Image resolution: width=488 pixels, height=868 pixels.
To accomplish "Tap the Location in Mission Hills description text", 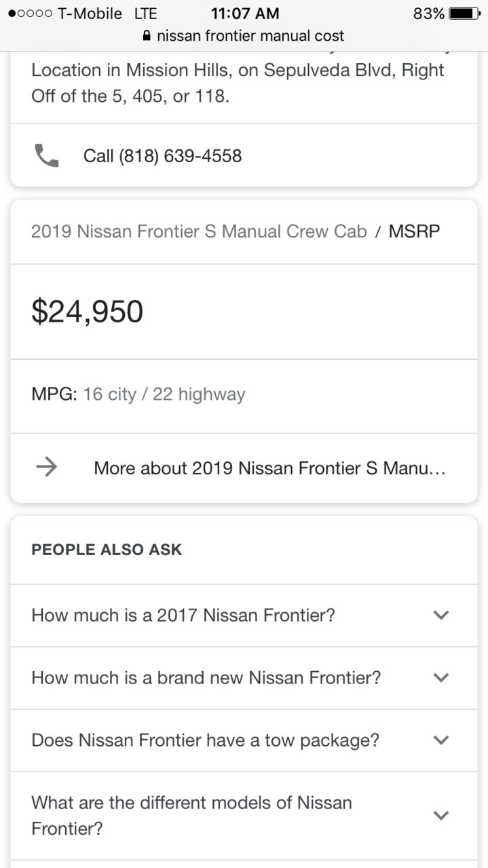I will [238, 83].
